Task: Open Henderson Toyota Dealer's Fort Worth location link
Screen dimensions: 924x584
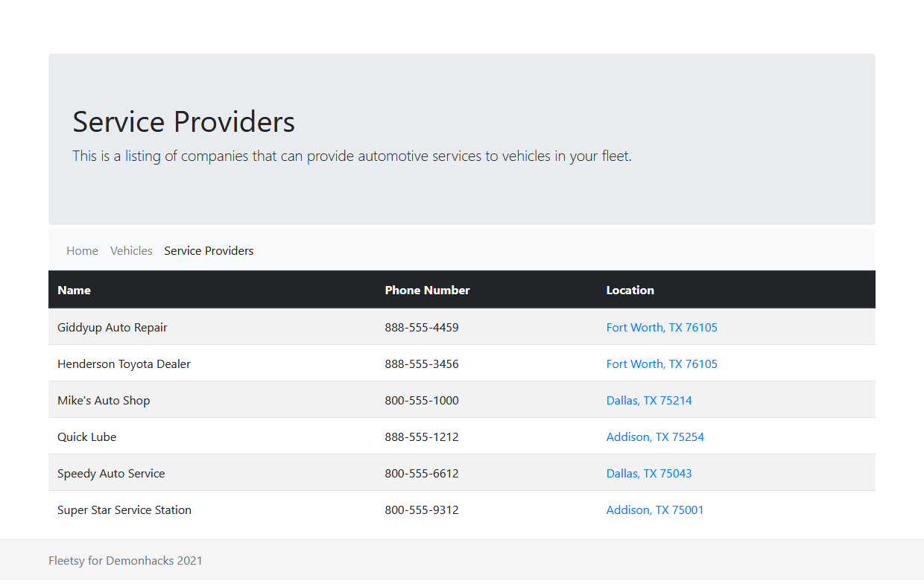Action: point(662,364)
